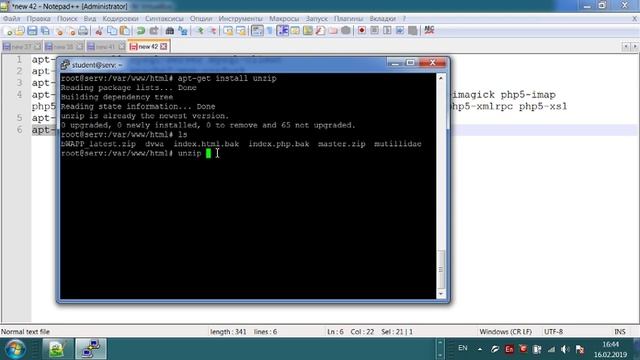Viewport: 640px width, 360px height.
Task: Click the New file toolbar icon
Action: click(x=8, y=31)
